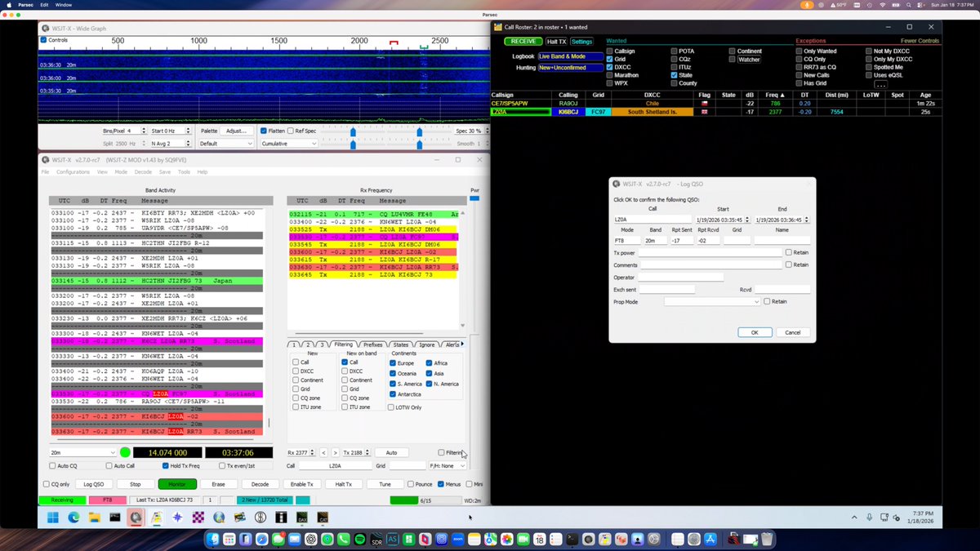The width and height of the screenshot is (980, 551).
Task: Open Zoom from the macOS Dock
Action: [x=458, y=539]
